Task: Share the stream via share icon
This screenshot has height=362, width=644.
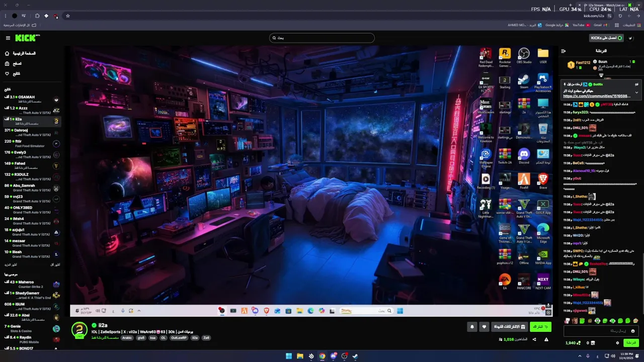Action: click(x=534, y=339)
